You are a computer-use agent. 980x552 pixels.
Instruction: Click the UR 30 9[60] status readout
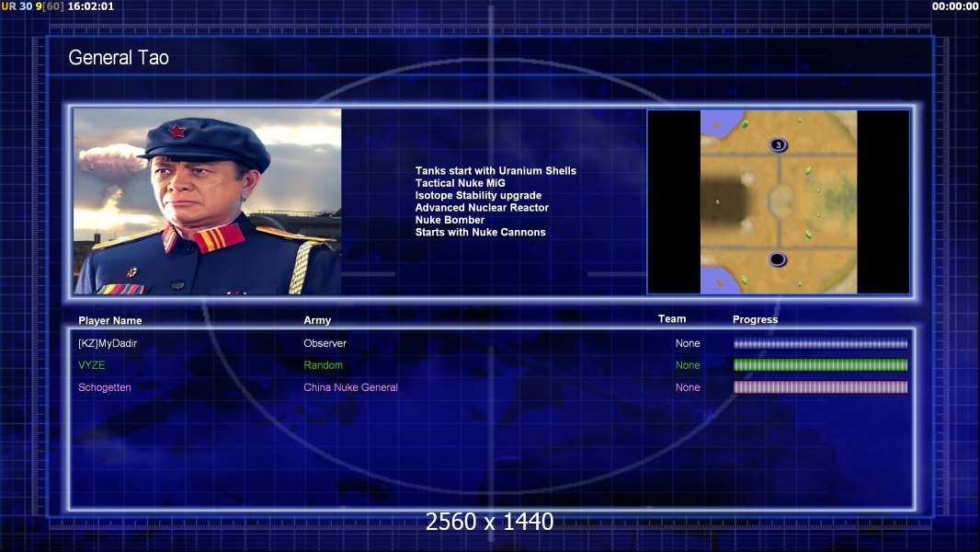pos(32,6)
